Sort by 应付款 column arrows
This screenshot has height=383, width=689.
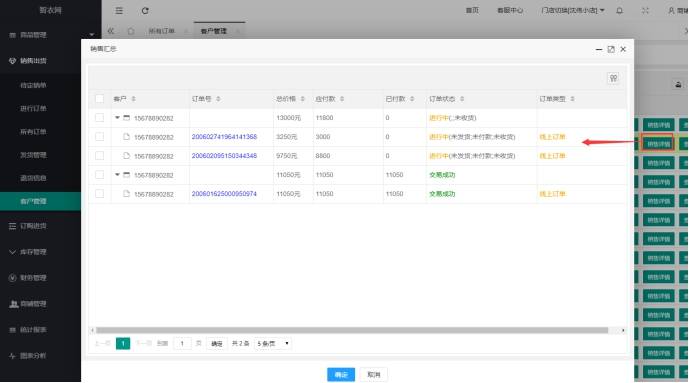[342, 99]
